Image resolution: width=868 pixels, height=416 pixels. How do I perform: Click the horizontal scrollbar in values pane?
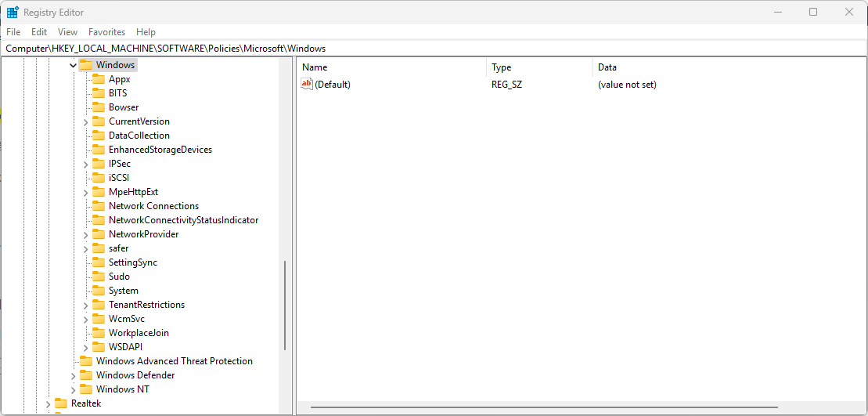[544, 407]
